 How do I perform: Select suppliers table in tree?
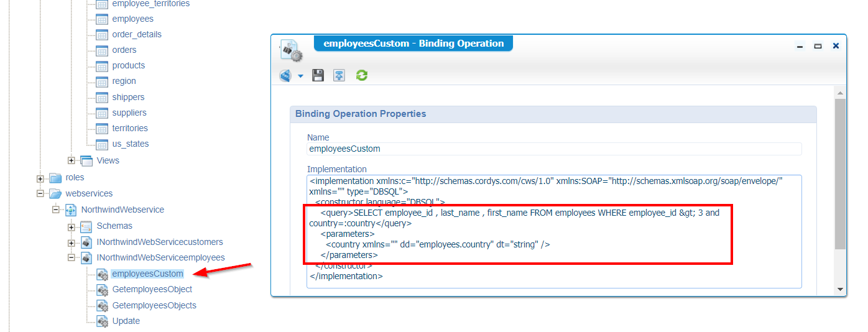click(129, 113)
